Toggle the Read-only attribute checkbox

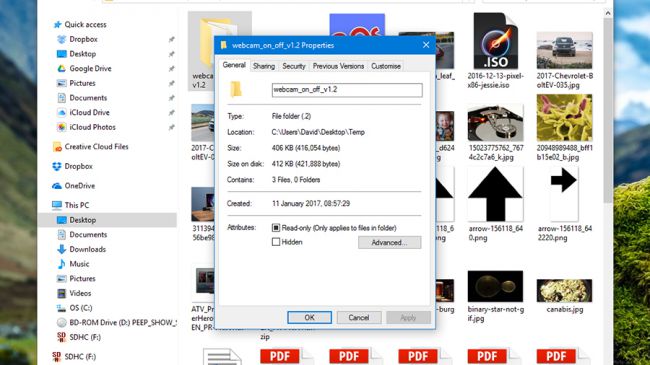[276, 228]
